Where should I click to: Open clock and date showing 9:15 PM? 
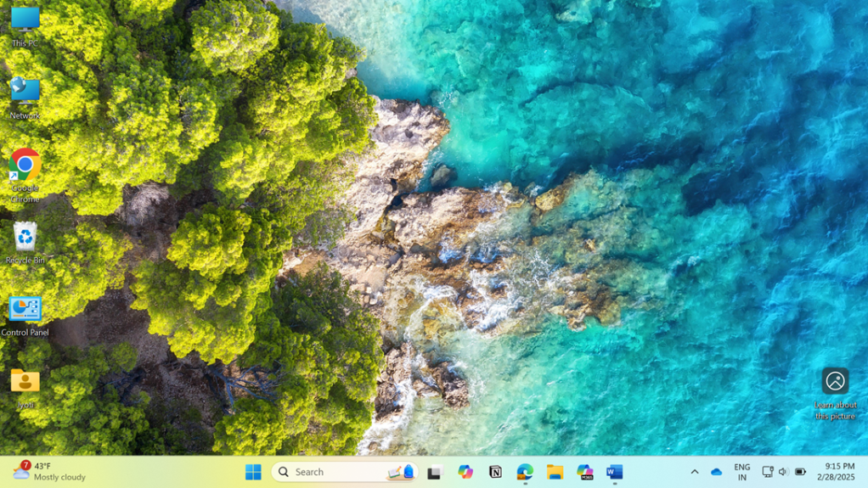pyautogui.click(x=838, y=472)
